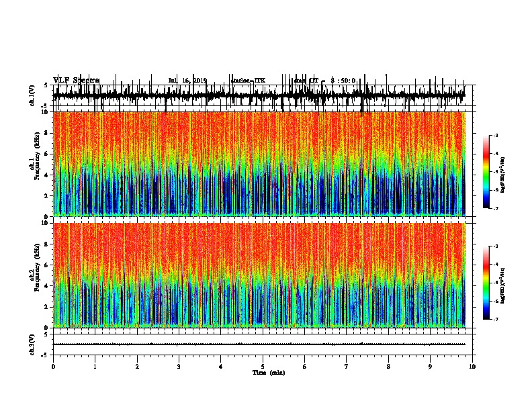Image resolution: width=532 pixels, height=411 pixels.
Task: Click the '4' tick on the time axis
Action: click(221, 367)
